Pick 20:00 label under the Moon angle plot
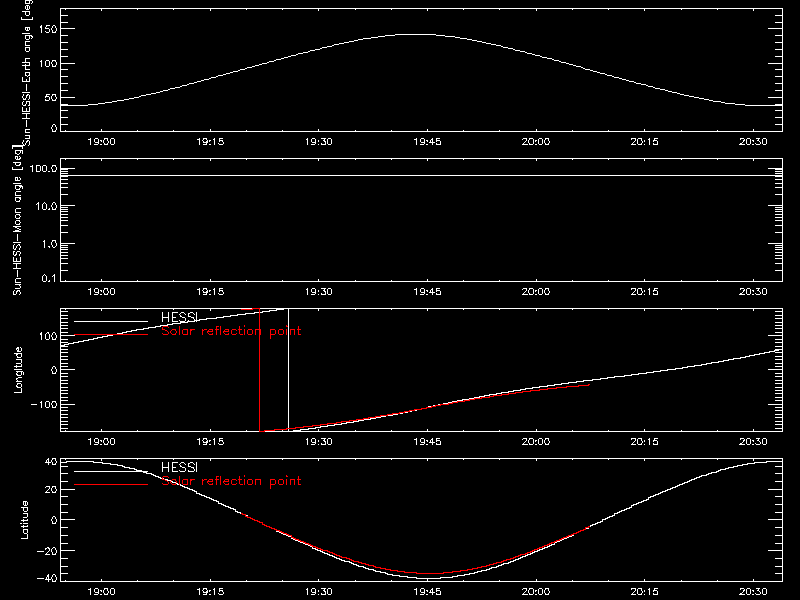Screen dimensions: 800x600 point(536,292)
